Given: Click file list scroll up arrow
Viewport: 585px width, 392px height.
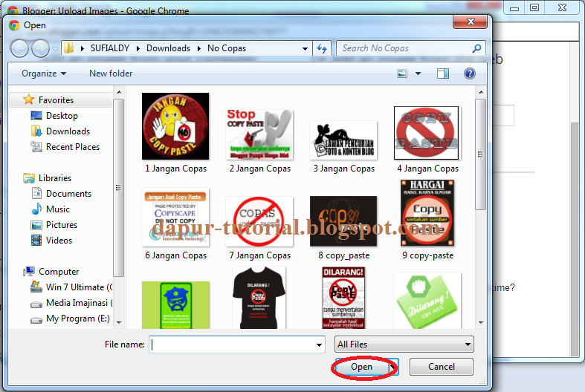Looking at the screenshot, I should point(481,92).
